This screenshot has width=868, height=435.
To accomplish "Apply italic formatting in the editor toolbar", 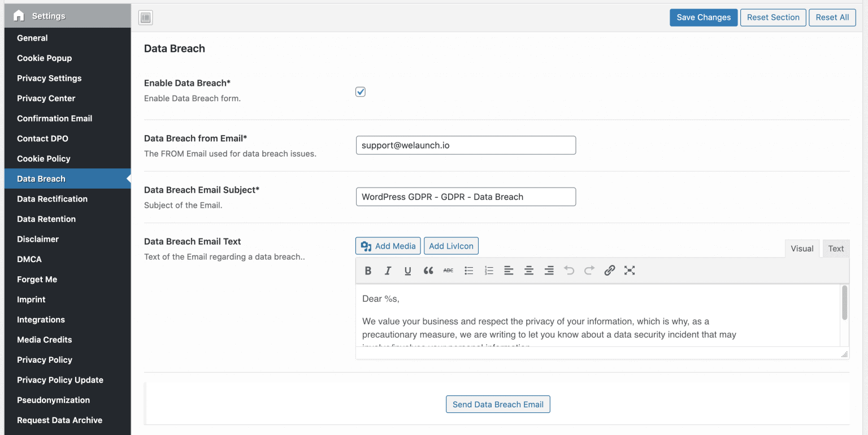I will [x=388, y=271].
